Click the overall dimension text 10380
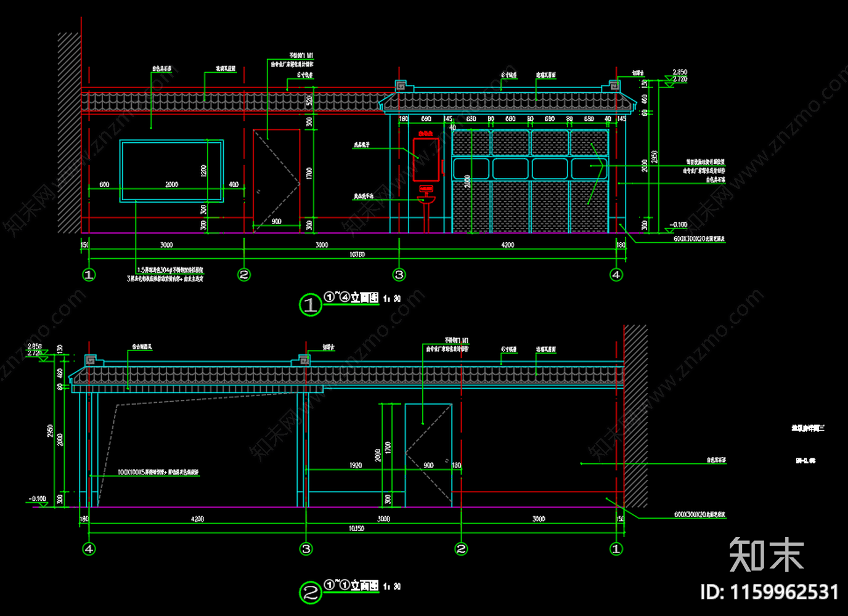This screenshot has height=616, width=848. (x=357, y=254)
